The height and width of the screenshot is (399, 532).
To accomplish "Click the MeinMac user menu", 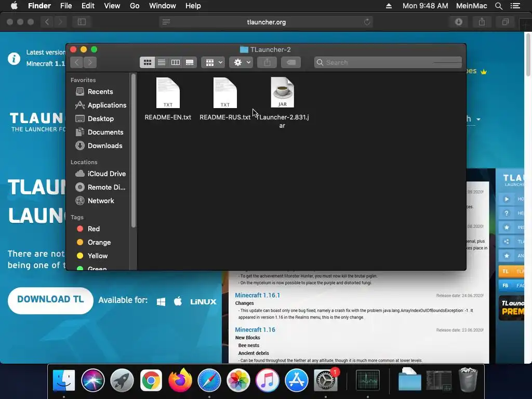I will point(471,6).
